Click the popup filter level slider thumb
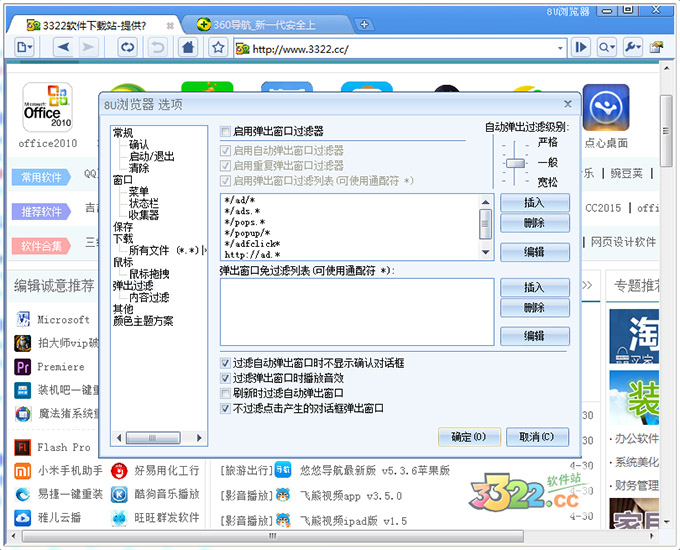Viewport: 680px width, 550px height. point(515,163)
